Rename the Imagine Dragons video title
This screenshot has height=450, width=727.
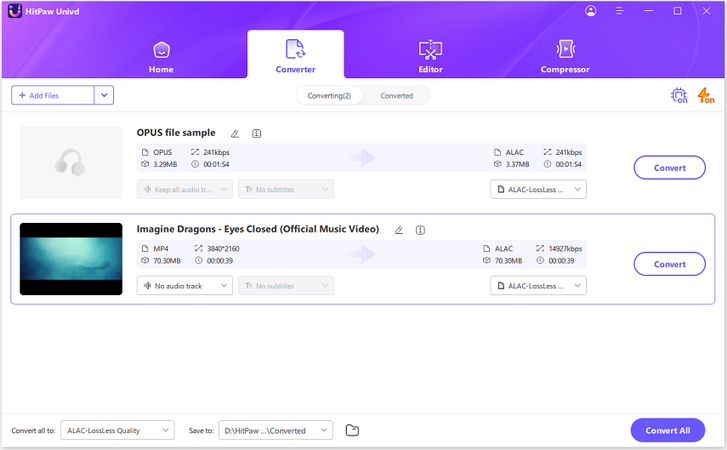click(399, 230)
